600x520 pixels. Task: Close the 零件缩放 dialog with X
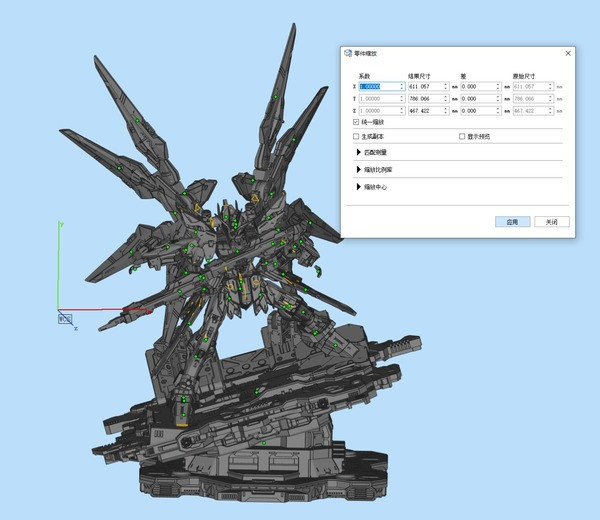click(568, 53)
